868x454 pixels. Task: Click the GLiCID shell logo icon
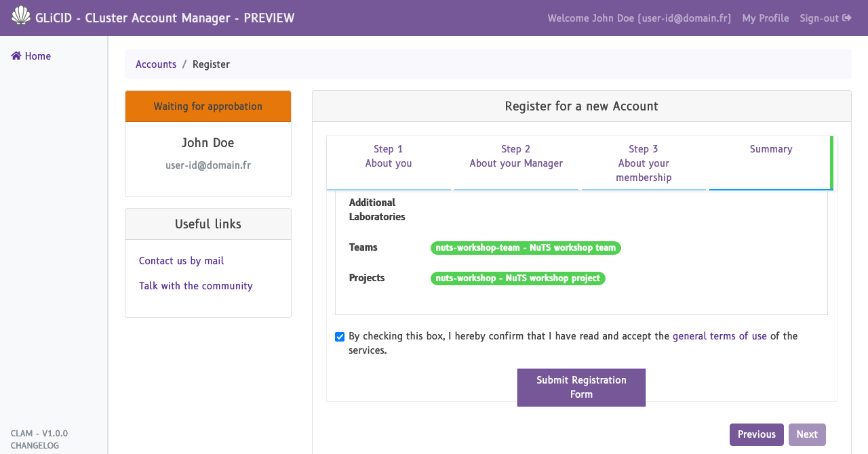(x=21, y=16)
